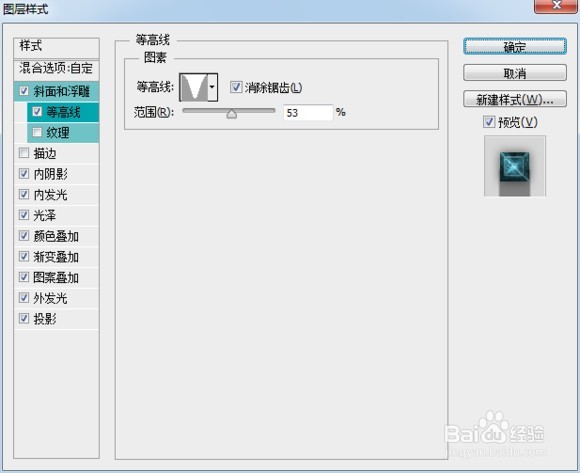Toggle the 等高线 contour checkbox in style list

[37, 111]
